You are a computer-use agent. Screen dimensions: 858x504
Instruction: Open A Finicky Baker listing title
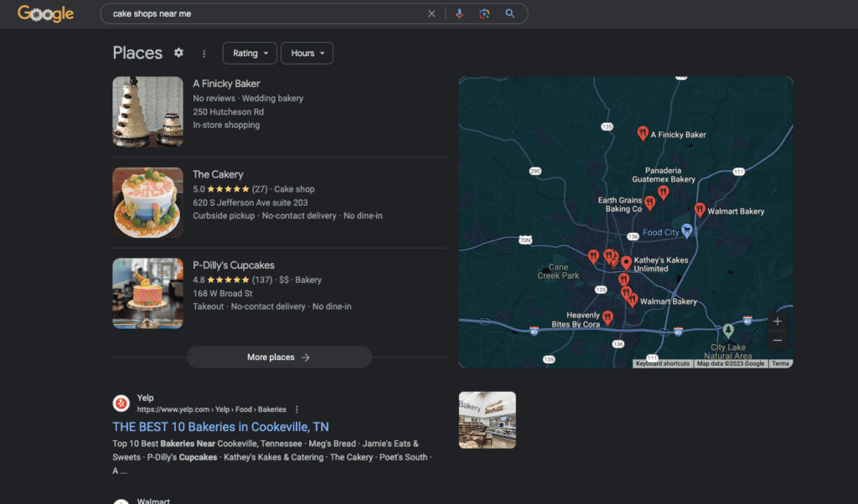point(226,84)
